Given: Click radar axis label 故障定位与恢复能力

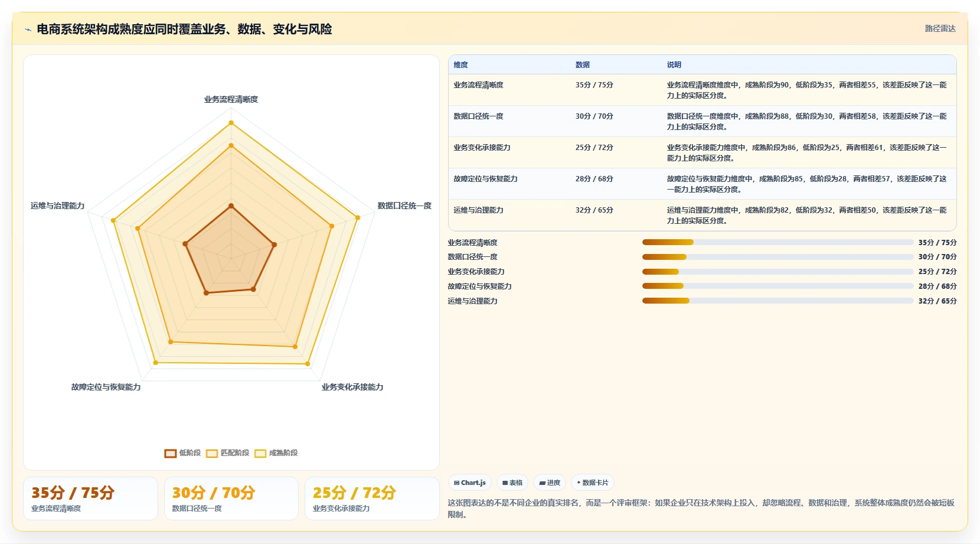Looking at the screenshot, I should point(106,387).
